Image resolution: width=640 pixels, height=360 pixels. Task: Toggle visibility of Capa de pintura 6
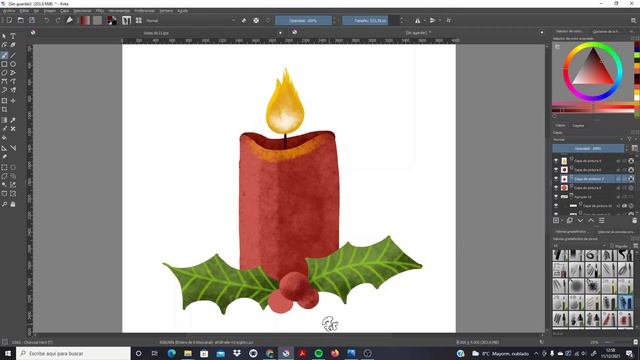556,187
